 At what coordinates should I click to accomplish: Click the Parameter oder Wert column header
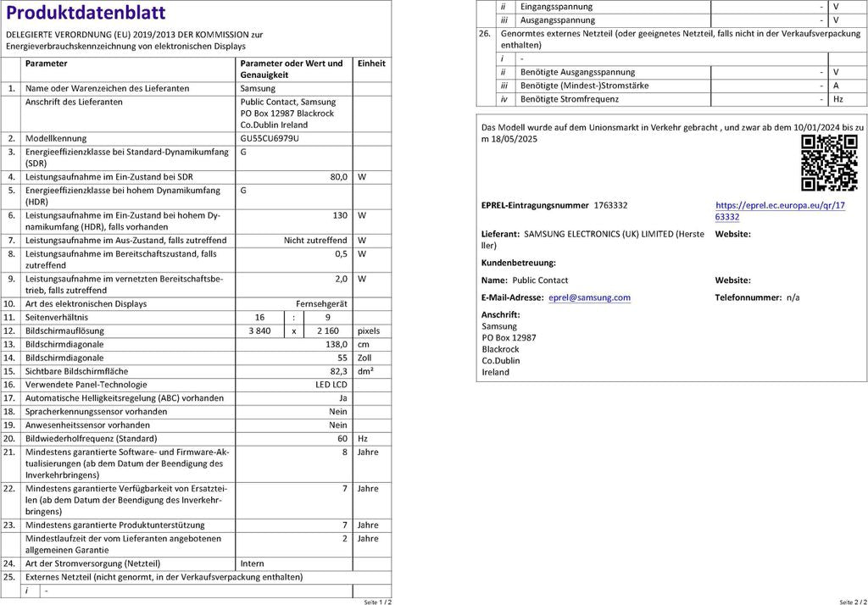292,69
